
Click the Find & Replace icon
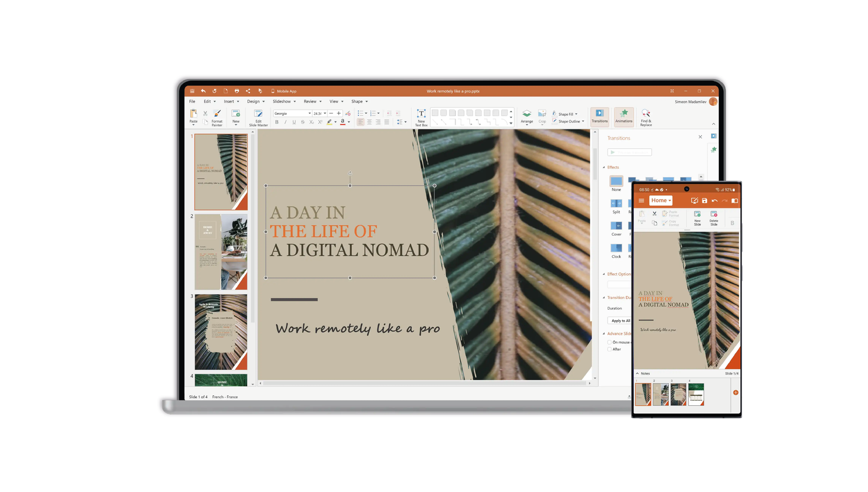click(646, 115)
